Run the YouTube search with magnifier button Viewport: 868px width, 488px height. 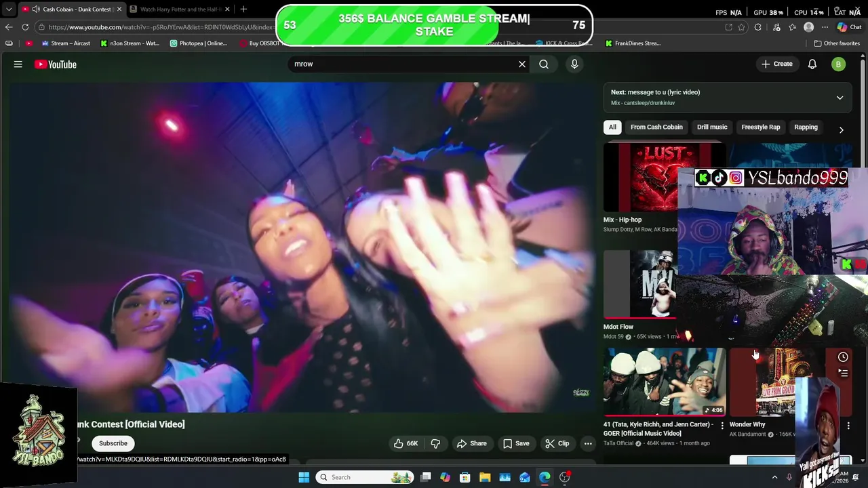544,64
